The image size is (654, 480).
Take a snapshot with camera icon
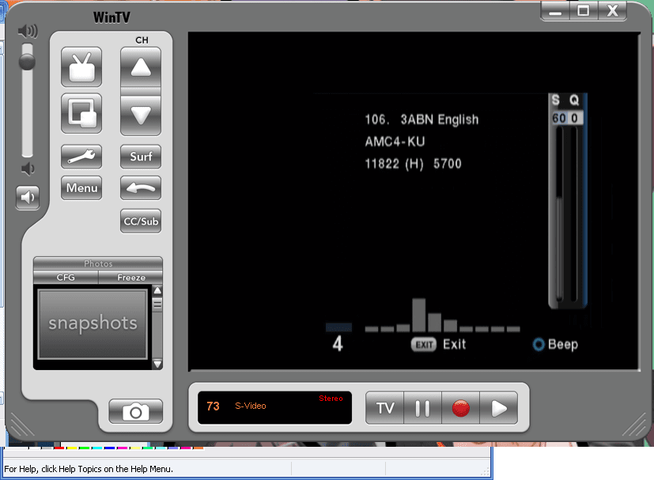click(x=136, y=412)
